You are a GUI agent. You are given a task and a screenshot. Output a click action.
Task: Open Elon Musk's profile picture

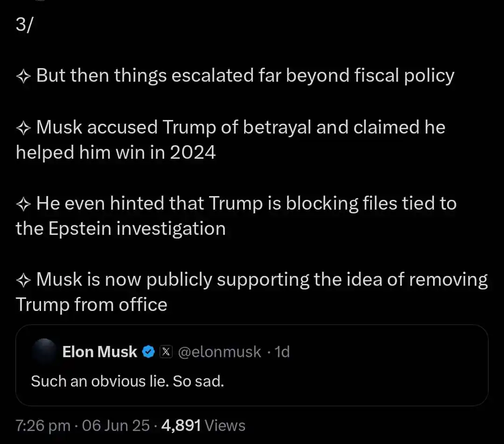pos(44,352)
